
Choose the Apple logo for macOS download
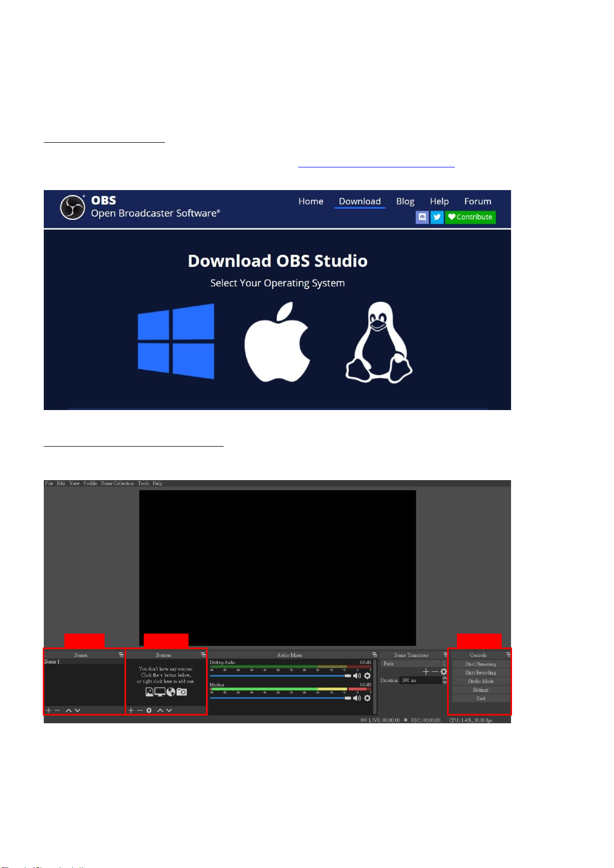[277, 342]
